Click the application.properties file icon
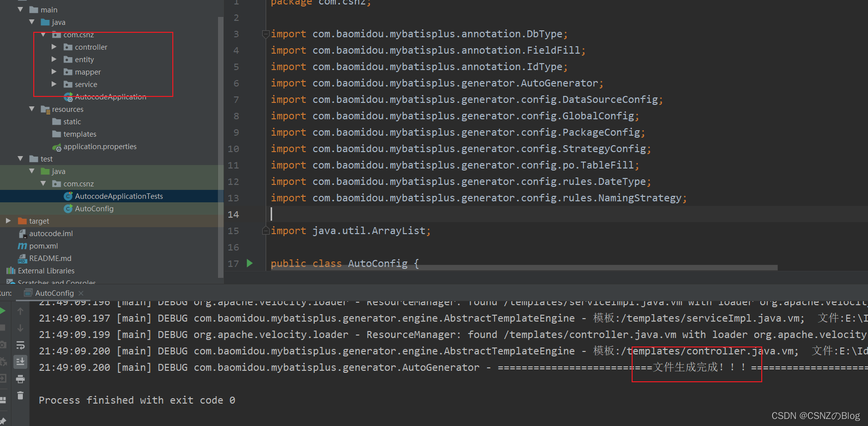This screenshot has height=426, width=868. click(57, 147)
